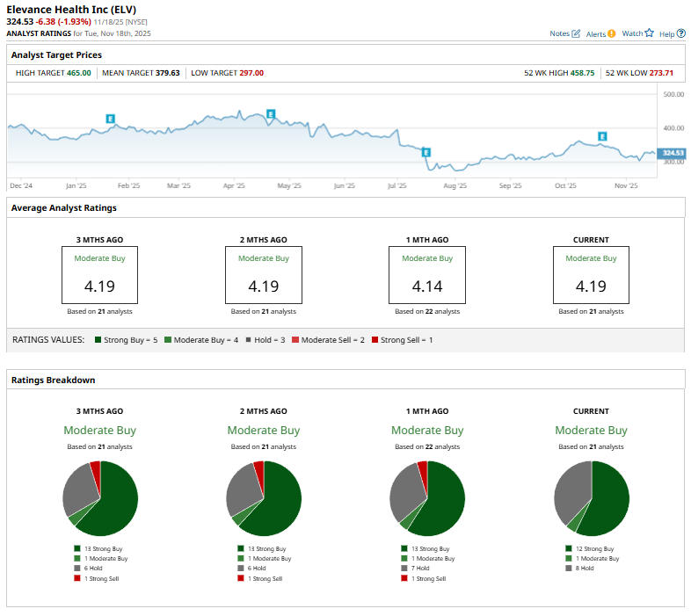The image size is (691, 616).
Task: Click the 2 MTHS AGO pie chart
Action: pyautogui.click(x=264, y=498)
